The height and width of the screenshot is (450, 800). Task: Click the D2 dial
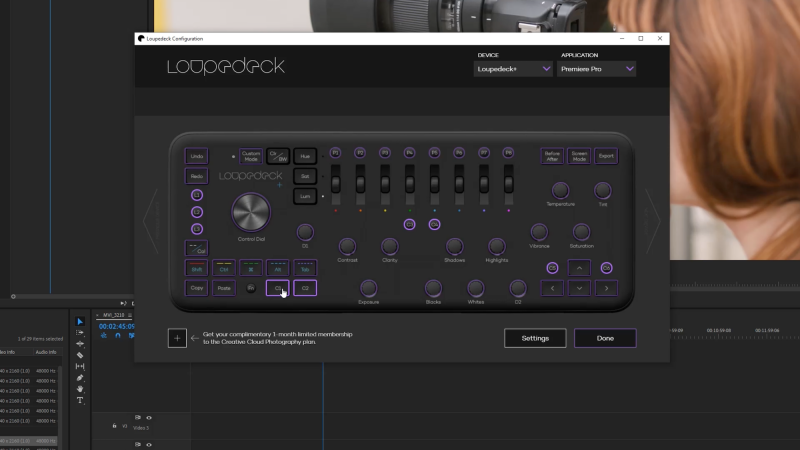(517, 288)
